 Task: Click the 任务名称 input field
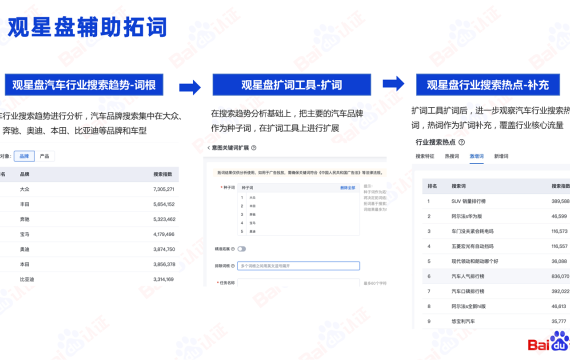tap(298, 283)
